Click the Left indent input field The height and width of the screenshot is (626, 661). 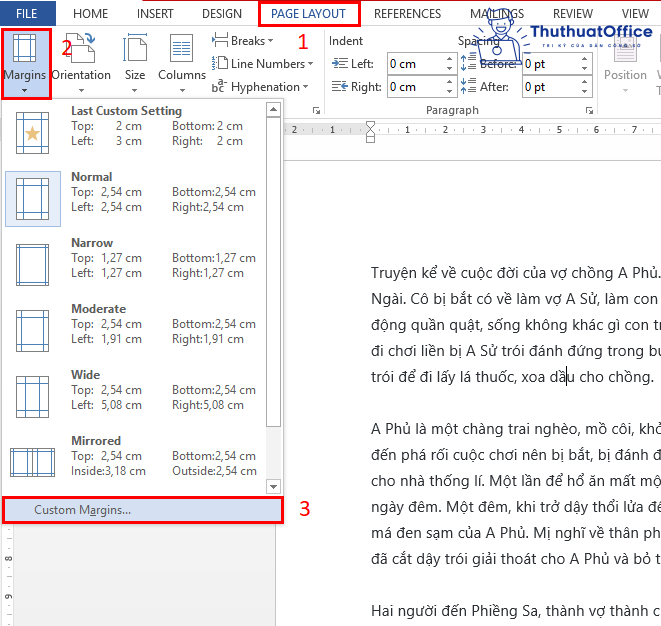click(x=415, y=64)
